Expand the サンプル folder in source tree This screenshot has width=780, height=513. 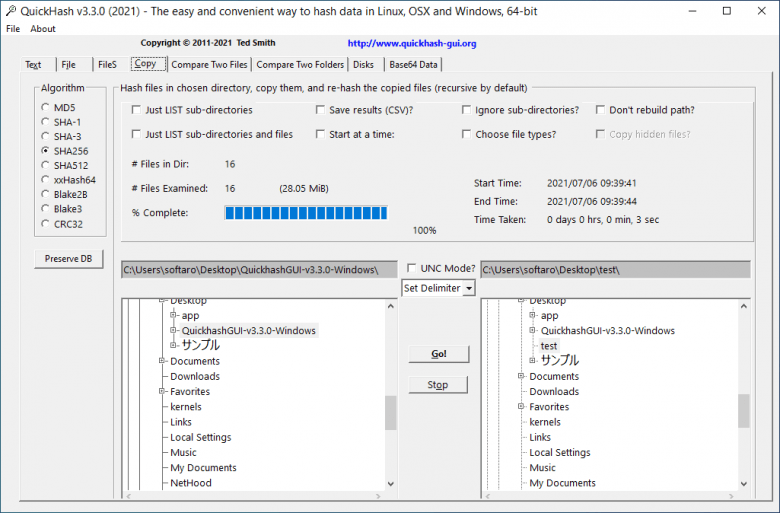(173, 345)
